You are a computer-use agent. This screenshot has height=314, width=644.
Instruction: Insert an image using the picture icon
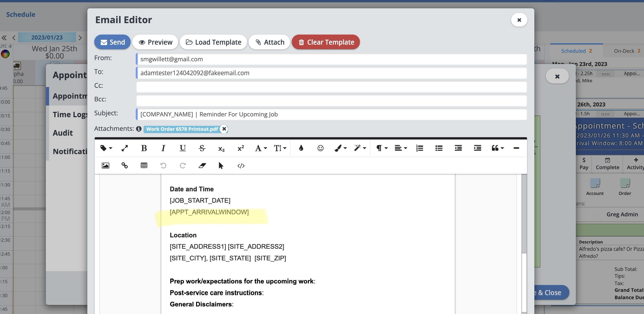(105, 166)
